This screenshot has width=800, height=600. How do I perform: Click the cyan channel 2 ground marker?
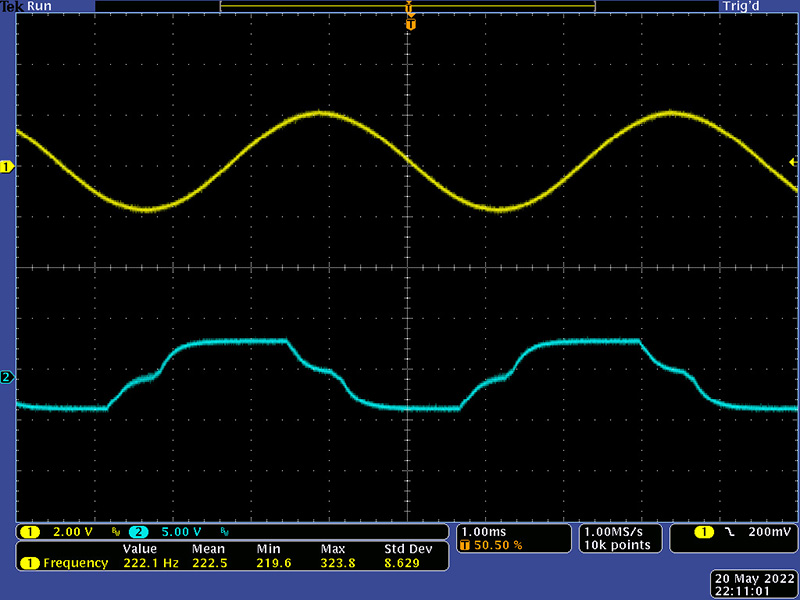tap(7, 377)
